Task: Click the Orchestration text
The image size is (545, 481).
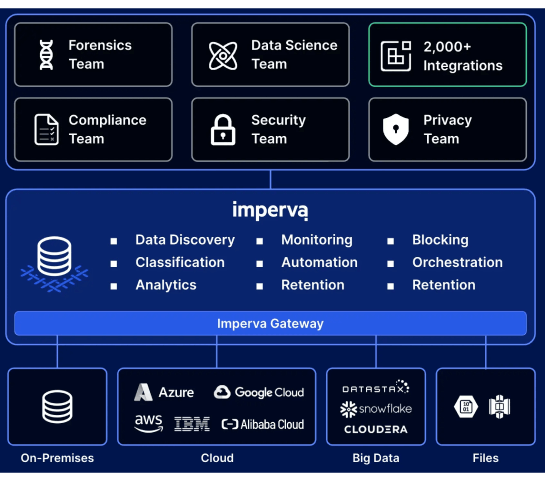Action: tap(457, 262)
